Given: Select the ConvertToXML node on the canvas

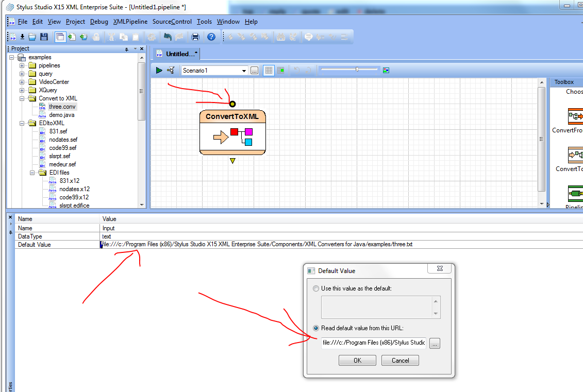Looking at the screenshot, I should (232, 132).
